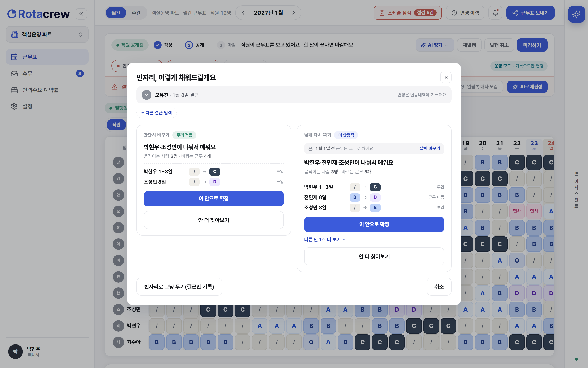Click the 최수아 avatar circle
Screen dimensions: 588x368
click(118, 342)
